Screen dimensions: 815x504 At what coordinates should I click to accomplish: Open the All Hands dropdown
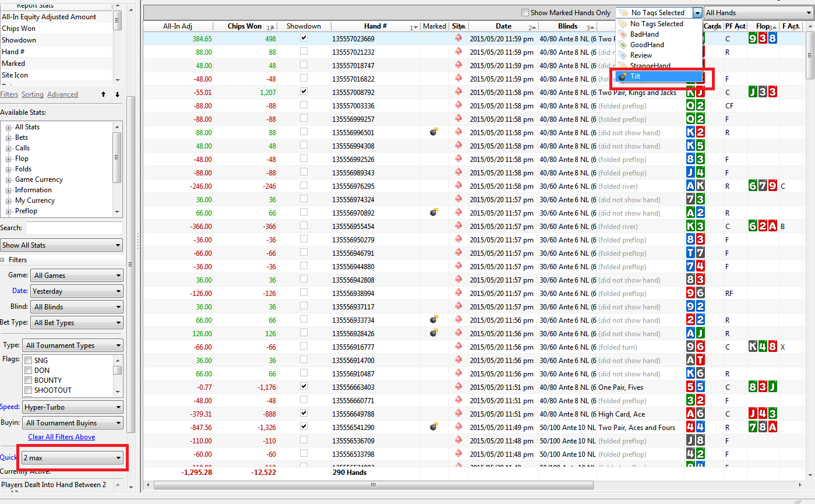tap(759, 13)
